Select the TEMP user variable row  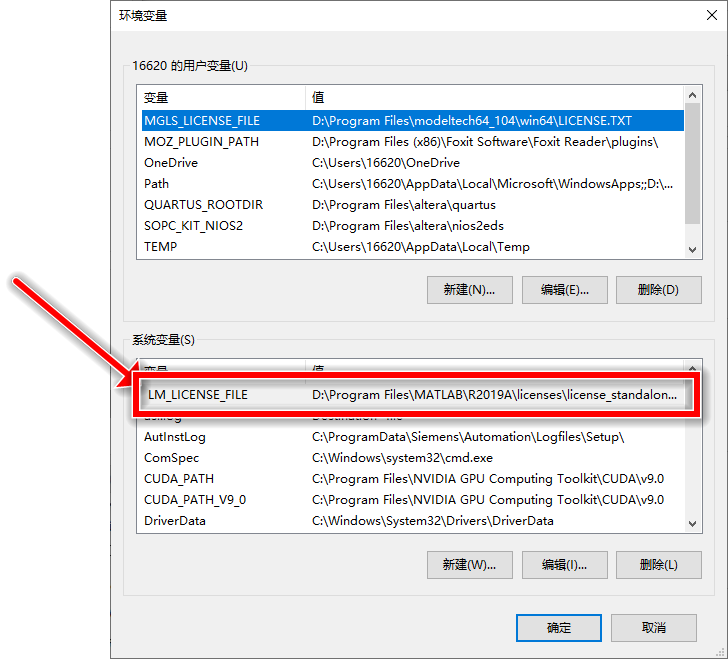pos(412,247)
